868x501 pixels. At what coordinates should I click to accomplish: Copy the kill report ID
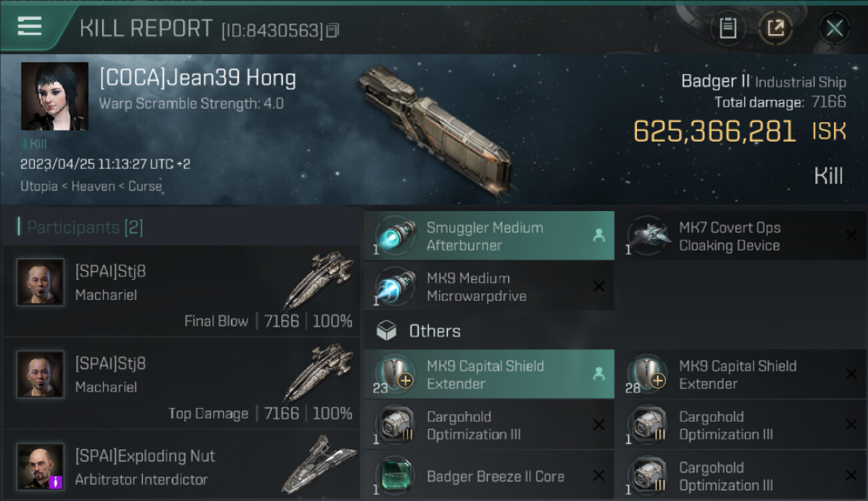(333, 30)
